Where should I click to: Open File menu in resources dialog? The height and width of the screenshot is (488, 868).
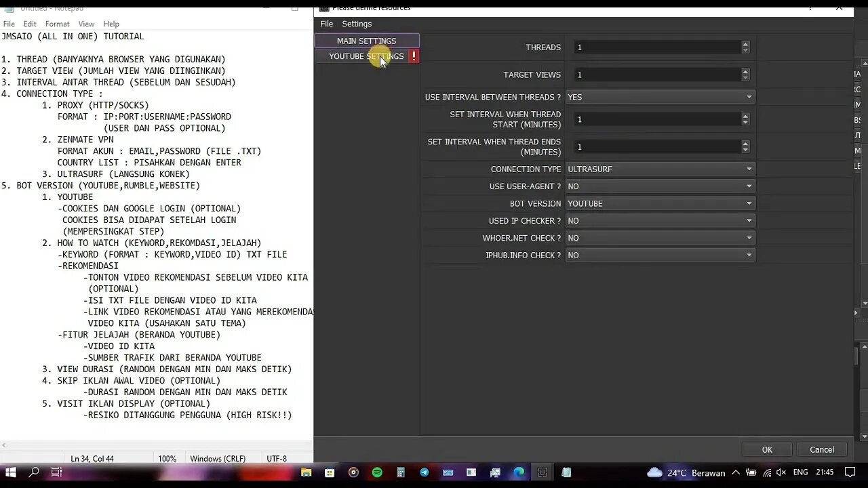click(x=326, y=24)
